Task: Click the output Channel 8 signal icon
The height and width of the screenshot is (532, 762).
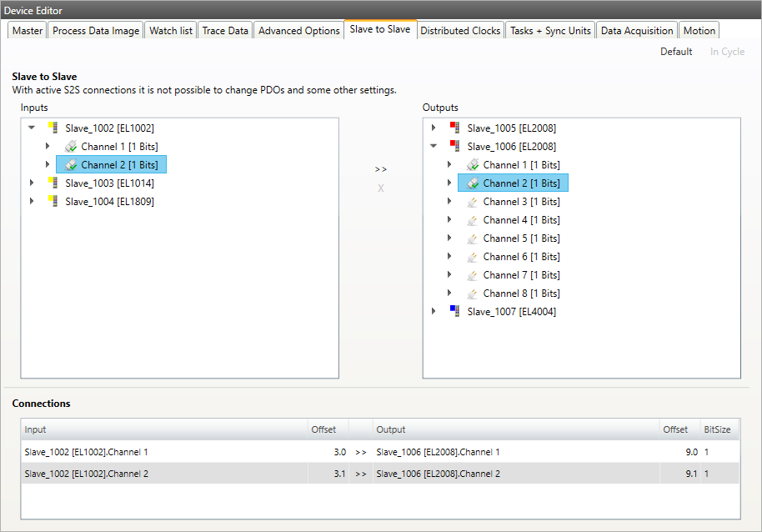Action: click(473, 294)
